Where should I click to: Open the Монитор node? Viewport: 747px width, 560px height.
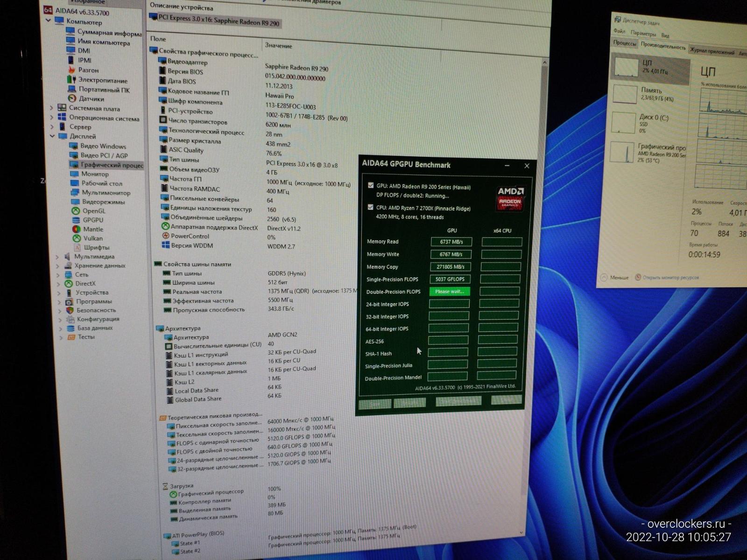click(89, 174)
